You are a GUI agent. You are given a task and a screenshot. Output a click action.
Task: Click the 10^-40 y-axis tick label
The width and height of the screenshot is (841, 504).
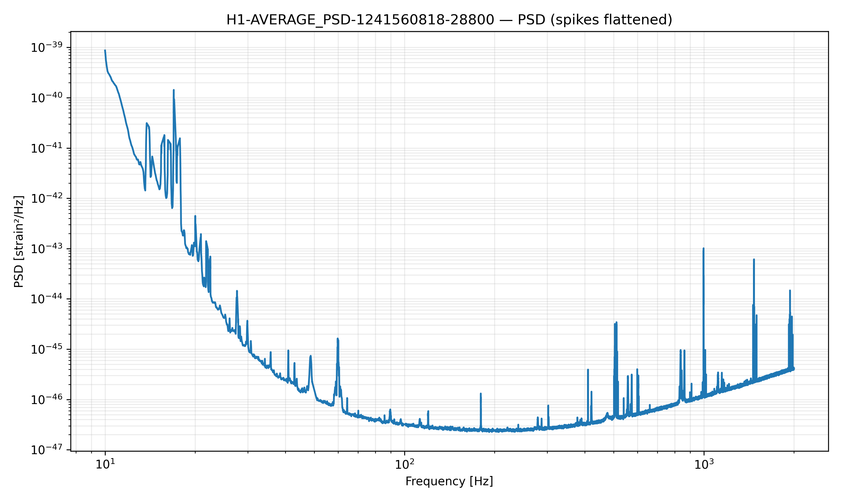tap(47, 98)
